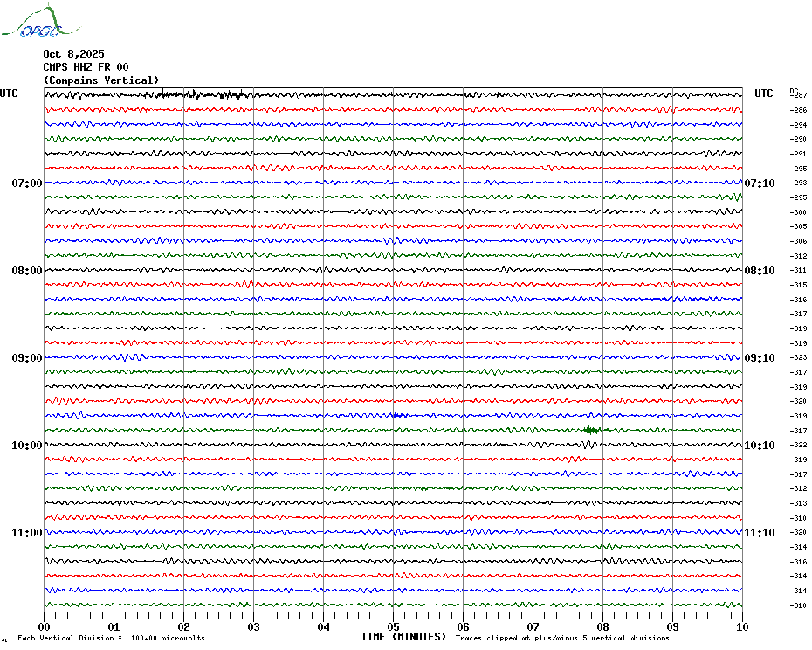Select the CMPS HHZ FR 00 station text

[86, 66]
